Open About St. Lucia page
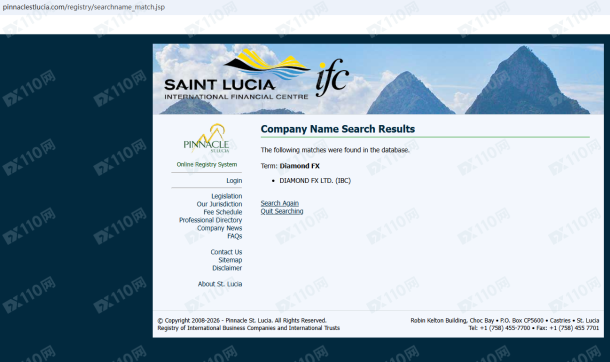 220,284
